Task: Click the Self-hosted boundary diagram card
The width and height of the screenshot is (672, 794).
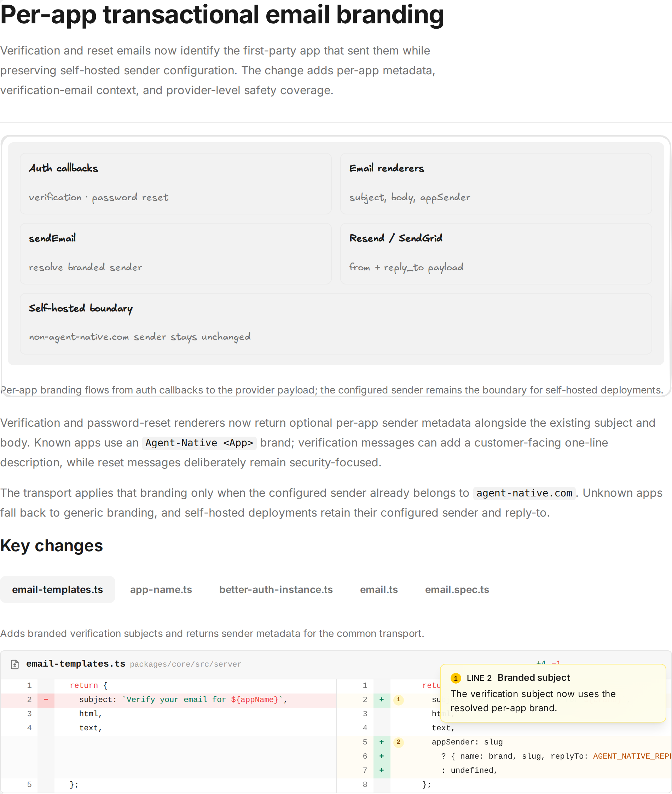Action: pyautogui.click(x=336, y=324)
